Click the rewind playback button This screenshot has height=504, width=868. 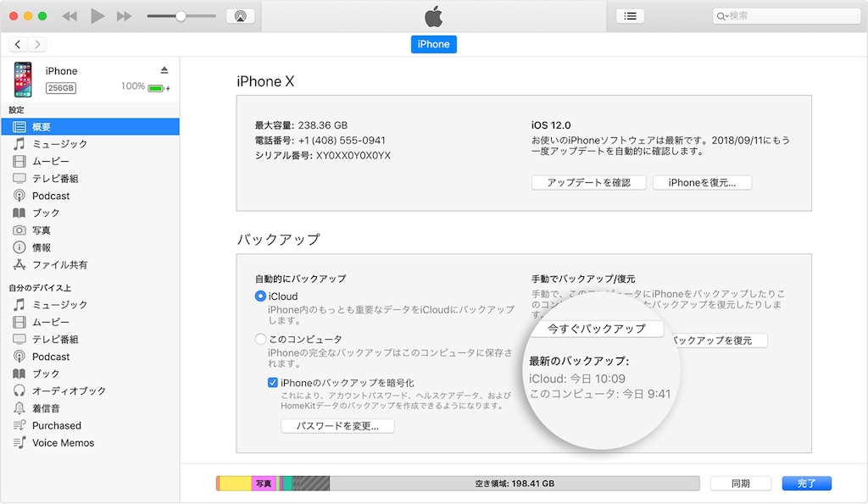pyautogui.click(x=70, y=16)
